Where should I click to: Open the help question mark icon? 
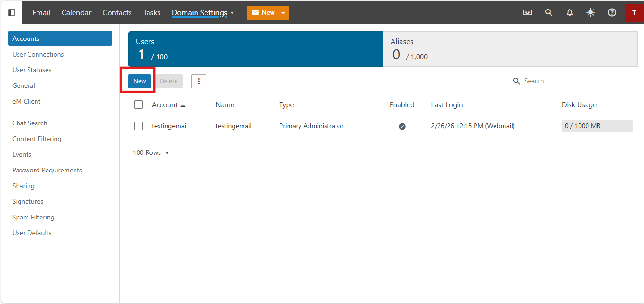click(612, 13)
